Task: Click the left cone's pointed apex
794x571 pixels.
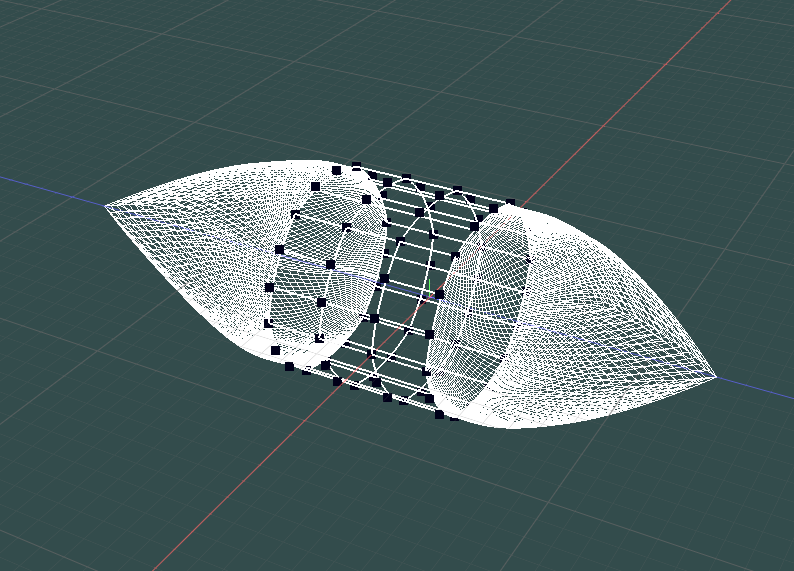Action: [107, 206]
